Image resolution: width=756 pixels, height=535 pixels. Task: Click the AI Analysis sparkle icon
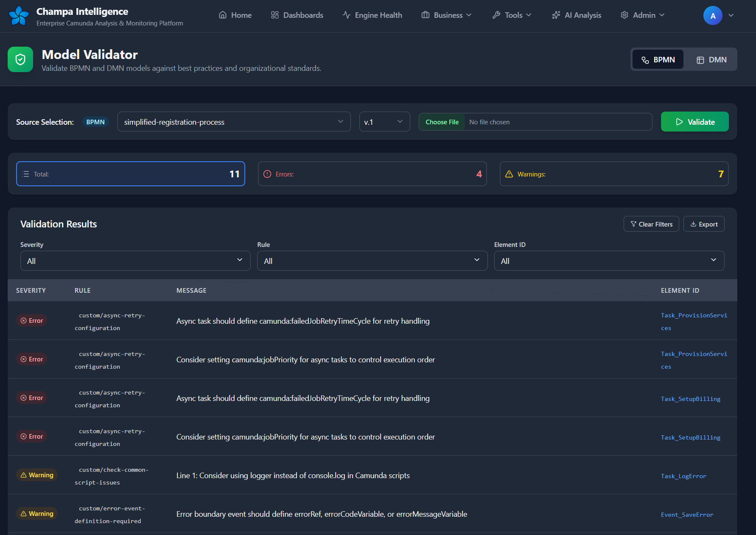pyautogui.click(x=556, y=15)
